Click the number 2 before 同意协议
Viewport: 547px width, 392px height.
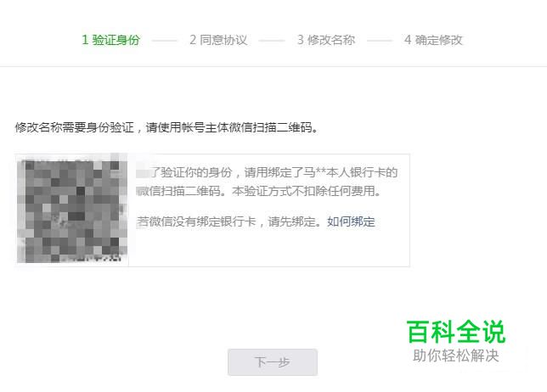click(x=193, y=40)
